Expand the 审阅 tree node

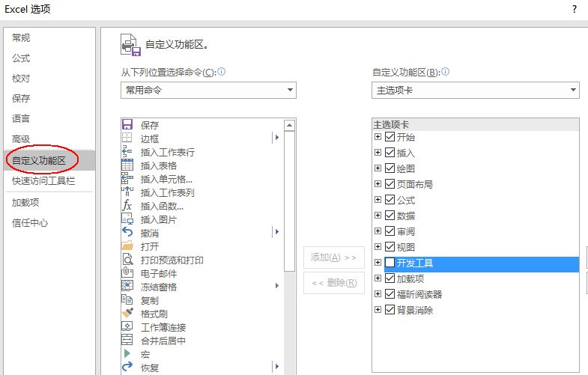coord(378,231)
